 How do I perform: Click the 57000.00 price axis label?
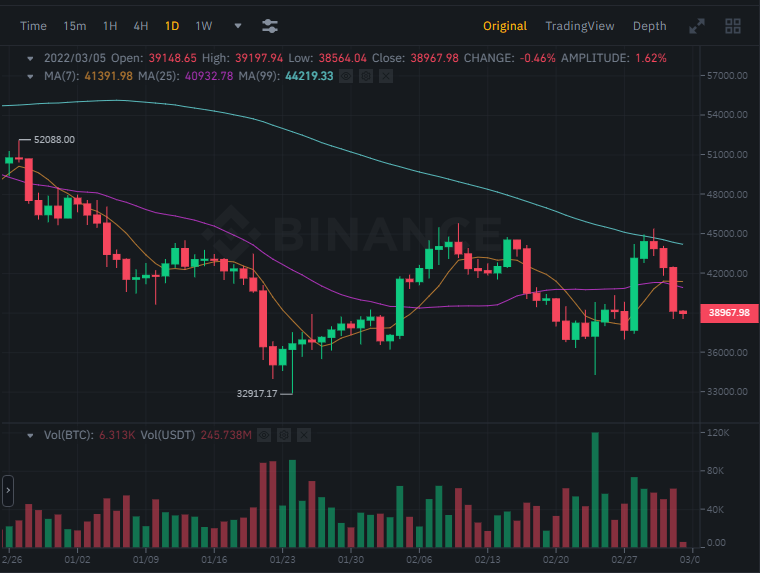point(727,76)
